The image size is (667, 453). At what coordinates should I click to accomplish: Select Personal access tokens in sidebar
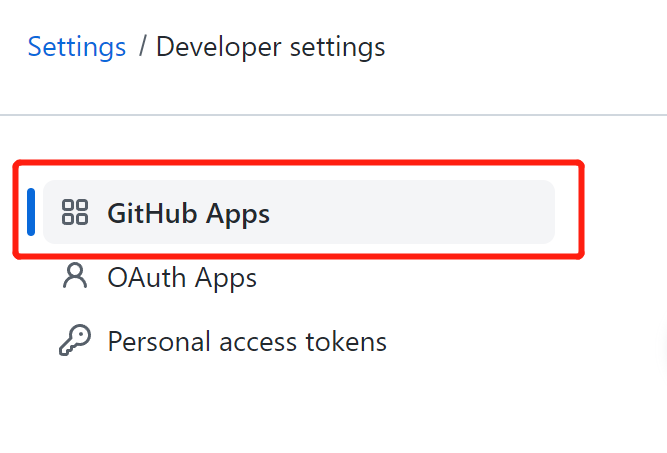[x=246, y=342]
